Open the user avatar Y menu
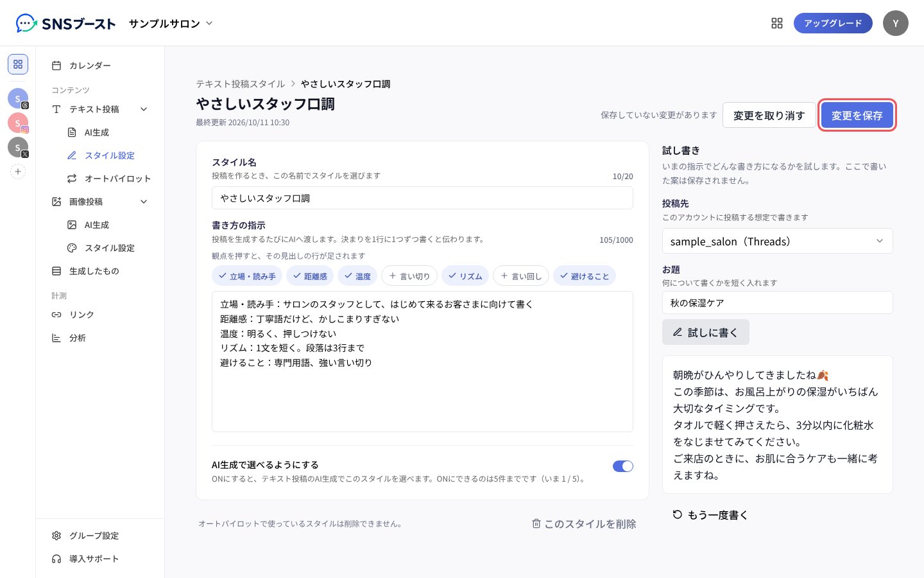This screenshot has width=924, height=578. click(896, 23)
